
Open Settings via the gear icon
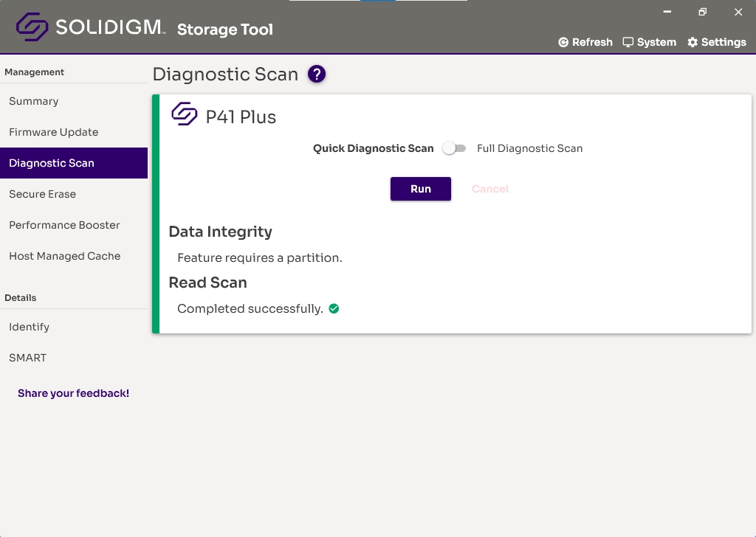(717, 42)
